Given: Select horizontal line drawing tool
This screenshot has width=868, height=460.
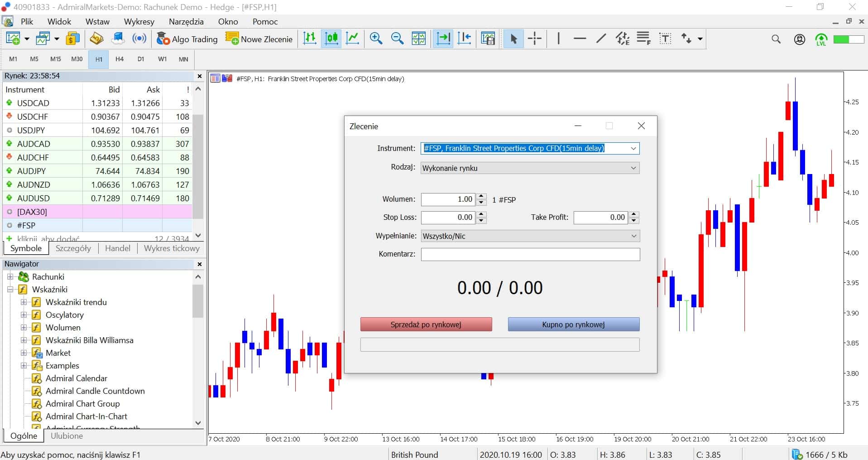Looking at the screenshot, I should (x=580, y=39).
